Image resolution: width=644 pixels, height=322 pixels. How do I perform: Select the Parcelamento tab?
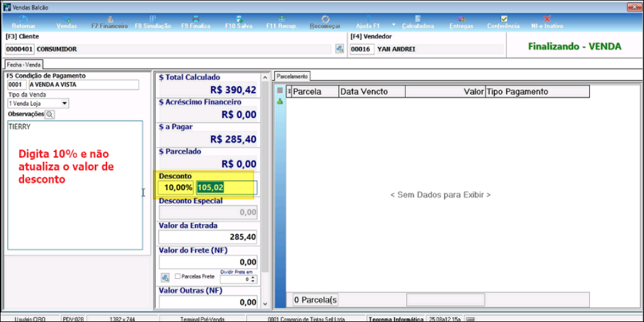coord(292,76)
